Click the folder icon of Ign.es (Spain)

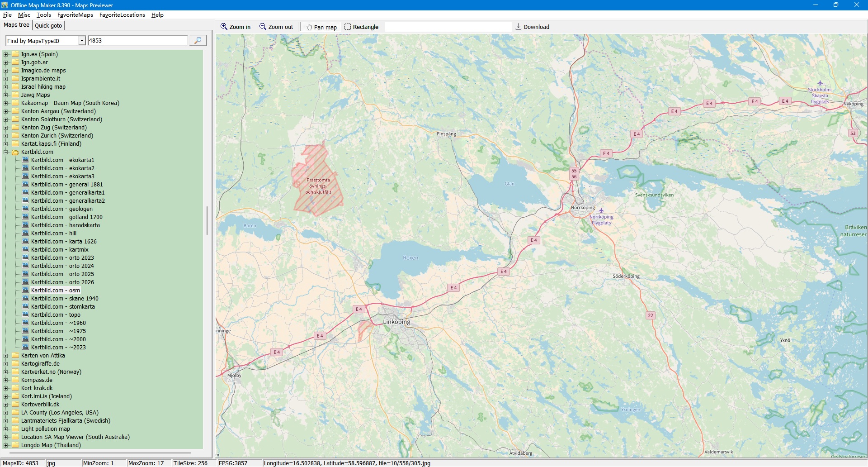coord(15,54)
